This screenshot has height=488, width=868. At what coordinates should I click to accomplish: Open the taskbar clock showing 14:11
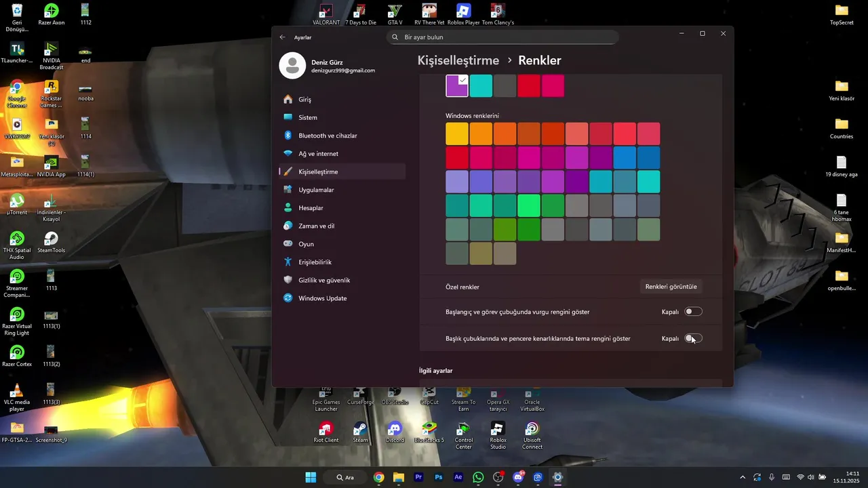click(846, 477)
